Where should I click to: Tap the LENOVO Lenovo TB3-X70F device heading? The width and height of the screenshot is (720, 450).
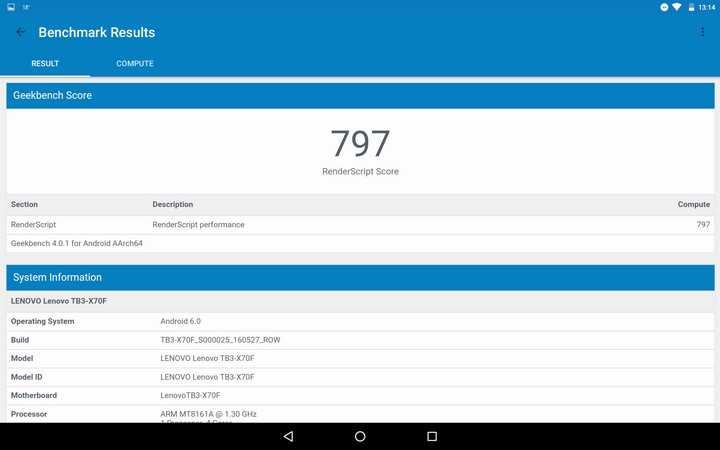tap(59, 301)
